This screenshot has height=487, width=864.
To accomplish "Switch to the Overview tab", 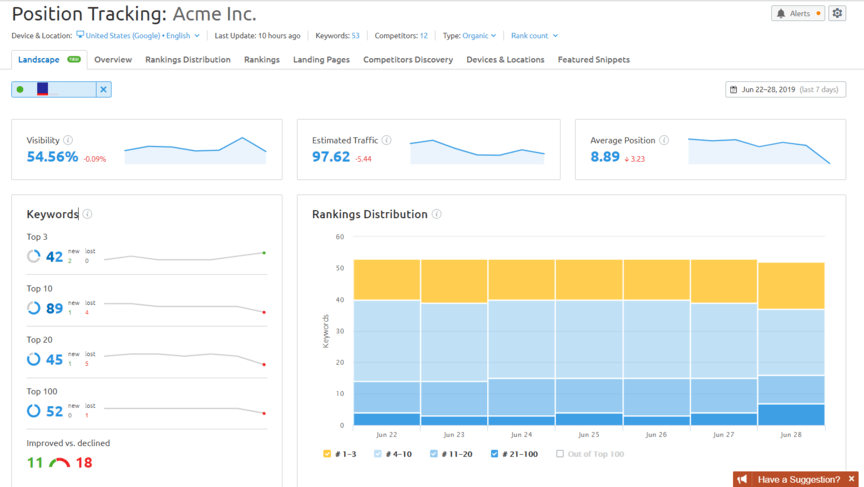I will coord(113,59).
